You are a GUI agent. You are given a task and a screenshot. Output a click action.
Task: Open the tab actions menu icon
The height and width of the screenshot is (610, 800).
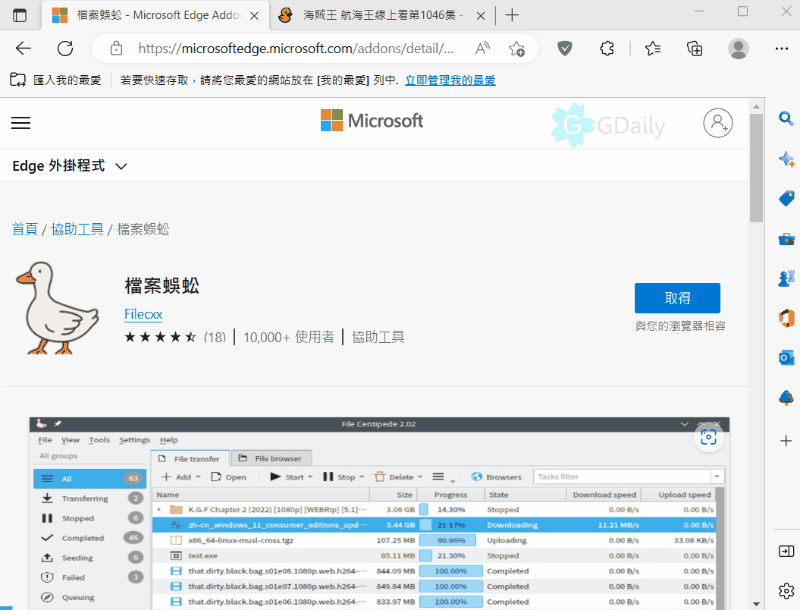click(x=19, y=15)
